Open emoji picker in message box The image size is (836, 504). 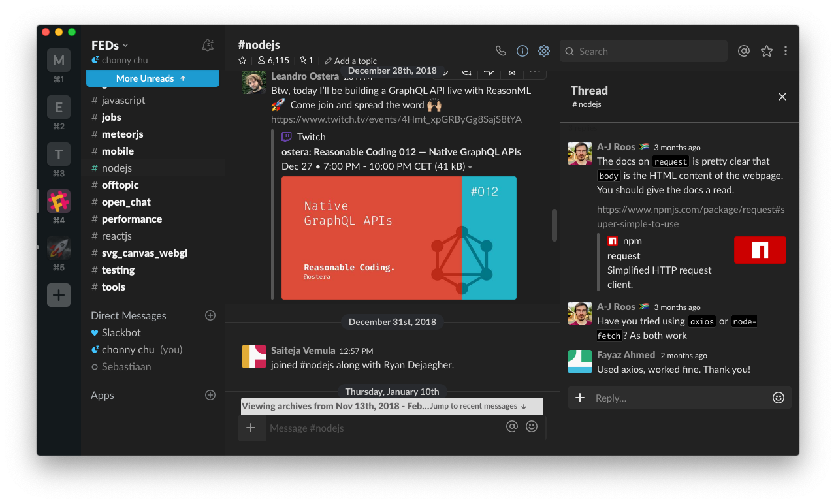(x=532, y=426)
